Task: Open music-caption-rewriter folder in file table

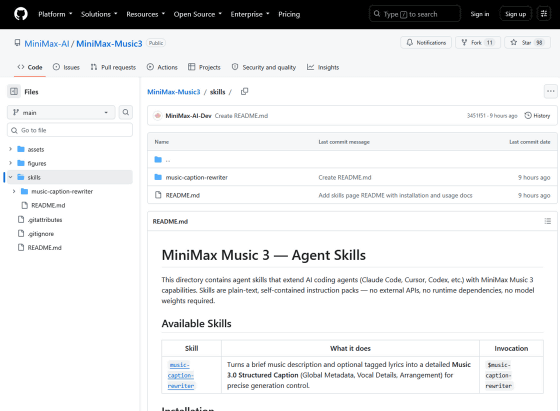Action: coord(196,177)
